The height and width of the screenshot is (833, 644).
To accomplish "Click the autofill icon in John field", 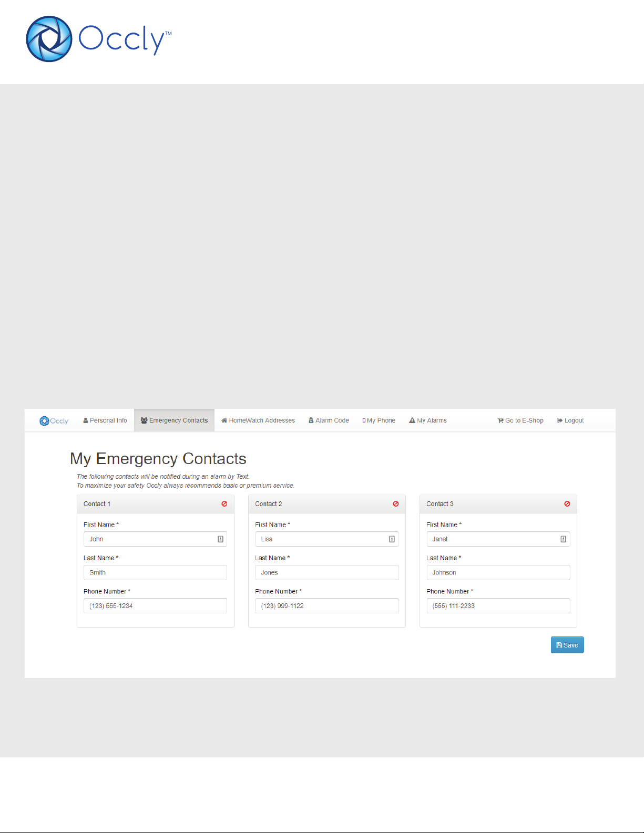I will [221, 539].
